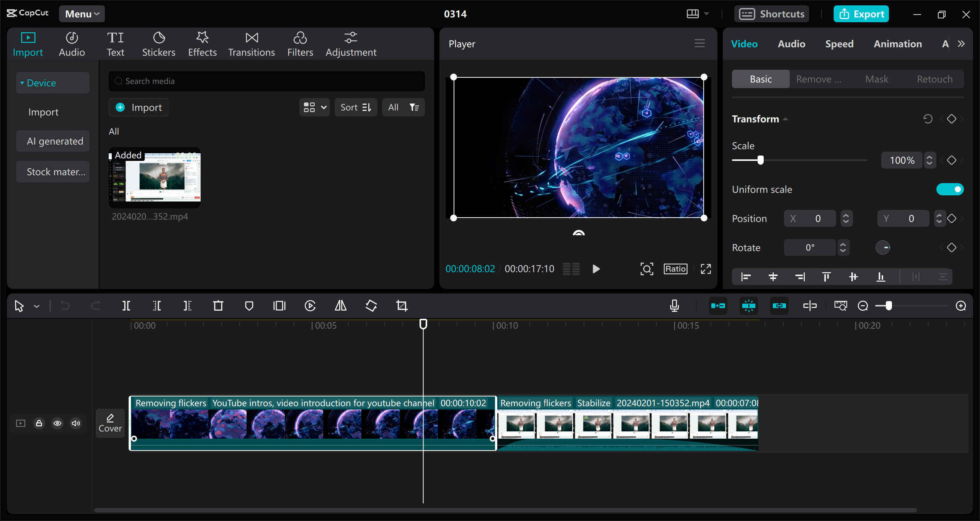Click the Export button
Screen dimensions: 980x521
861,14
